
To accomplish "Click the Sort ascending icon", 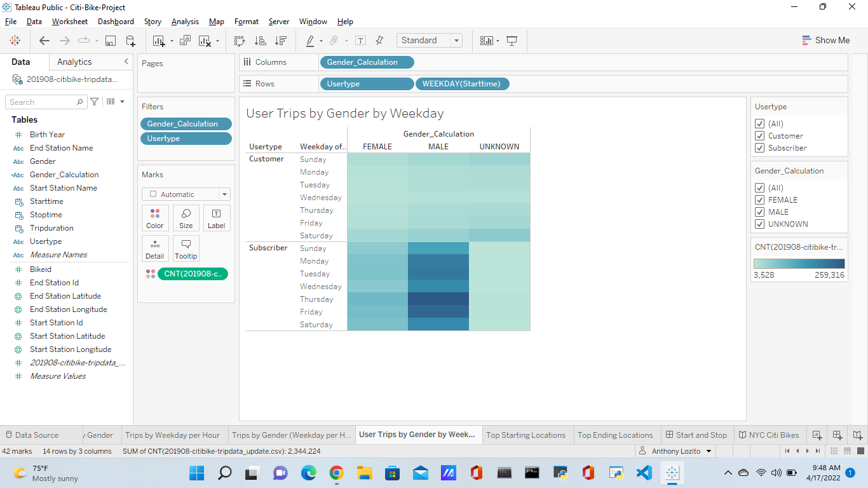I will [x=260, y=41].
